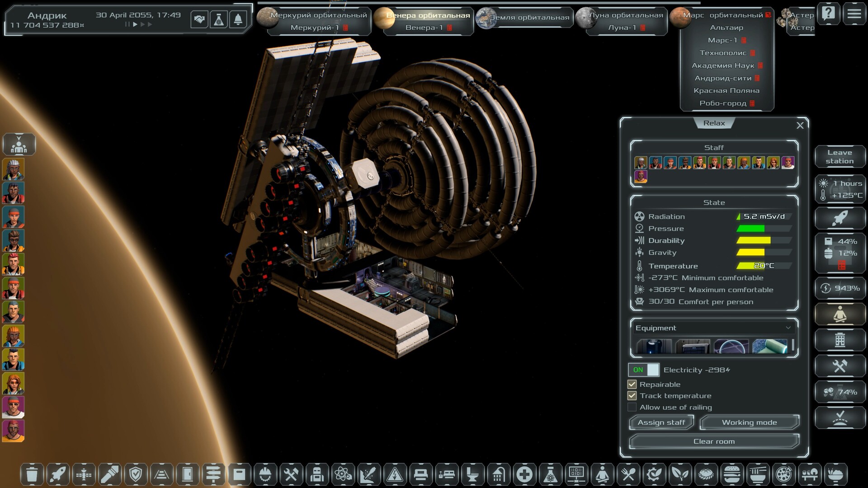Viewport: 868px width, 488px height.
Task: Enable Allow use of railing
Action: point(632,407)
